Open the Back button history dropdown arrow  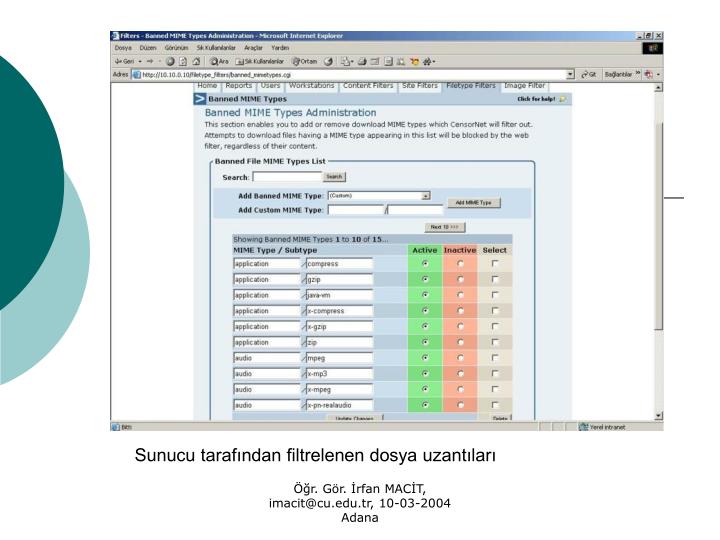[x=140, y=62]
